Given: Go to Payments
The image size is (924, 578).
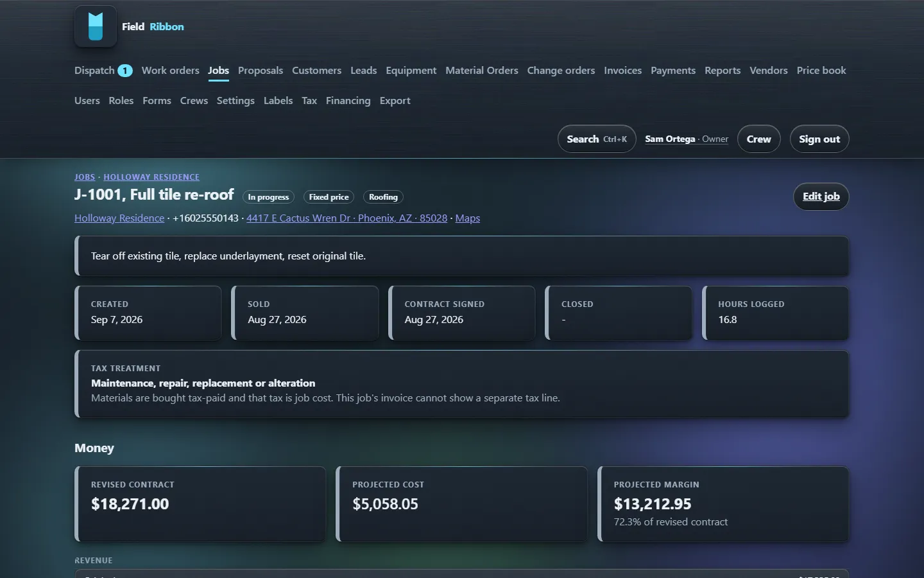Looking at the screenshot, I should tap(673, 71).
